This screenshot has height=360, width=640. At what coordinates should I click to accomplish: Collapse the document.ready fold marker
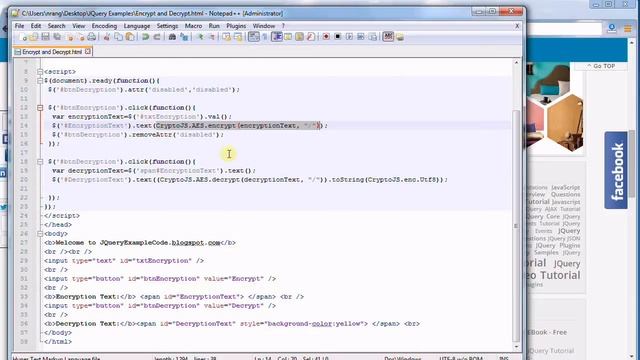pos(40,81)
